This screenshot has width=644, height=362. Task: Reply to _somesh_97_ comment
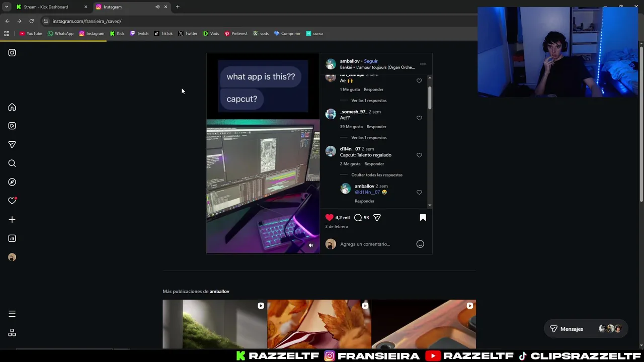tap(376, 127)
